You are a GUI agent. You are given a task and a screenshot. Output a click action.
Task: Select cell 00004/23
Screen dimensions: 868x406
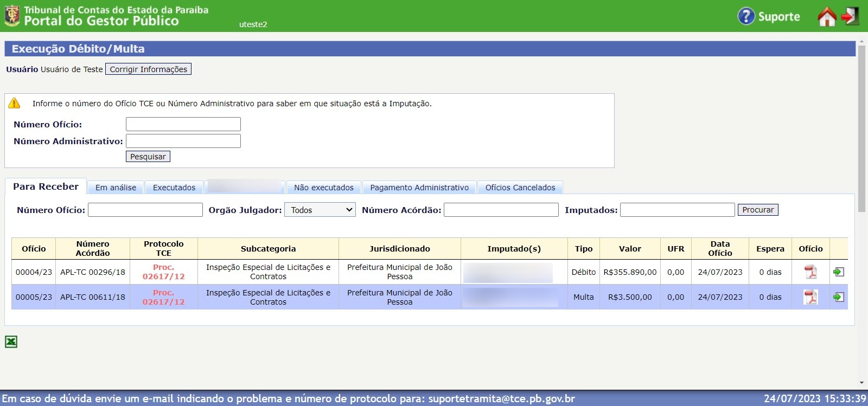(x=34, y=272)
